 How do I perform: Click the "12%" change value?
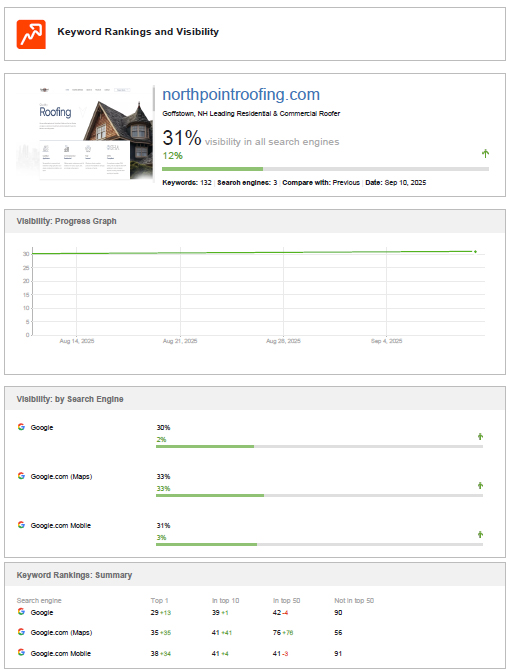172,156
